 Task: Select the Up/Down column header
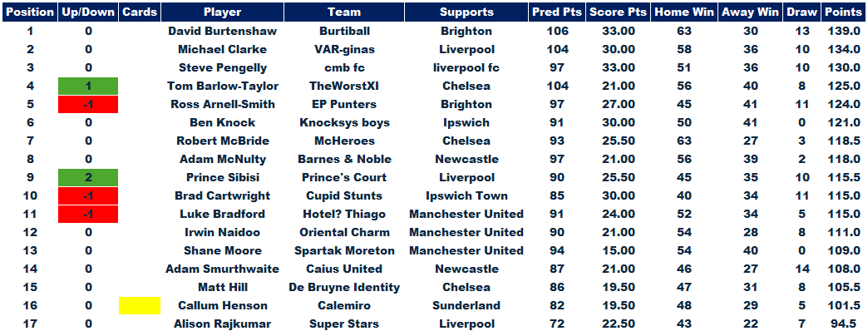click(88, 12)
